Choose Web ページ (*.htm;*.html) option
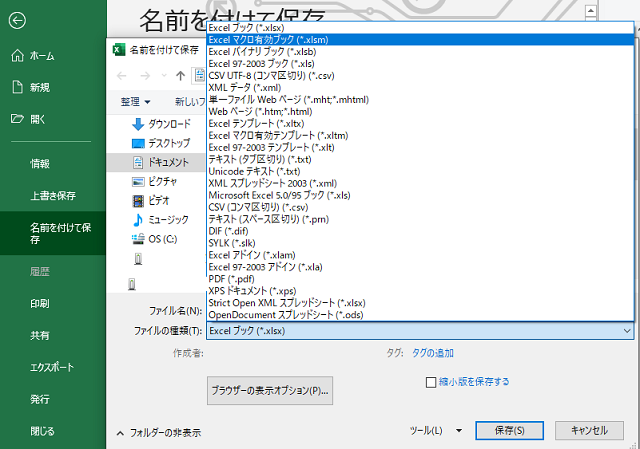Screen dimensions: 640x449 point(420,111)
